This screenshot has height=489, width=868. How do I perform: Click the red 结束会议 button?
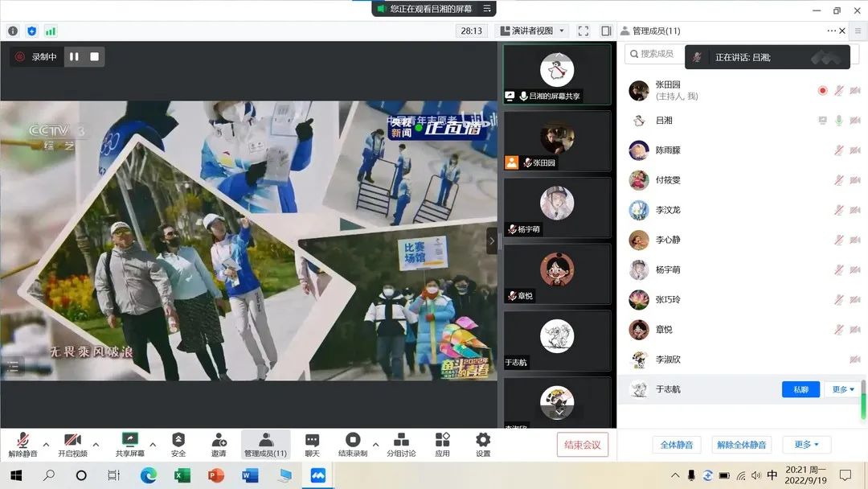(582, 445)
